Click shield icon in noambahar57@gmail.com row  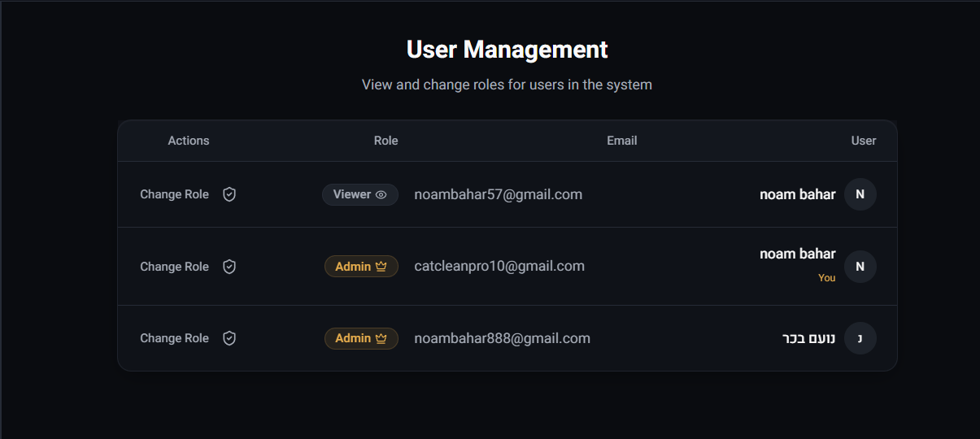229,194
